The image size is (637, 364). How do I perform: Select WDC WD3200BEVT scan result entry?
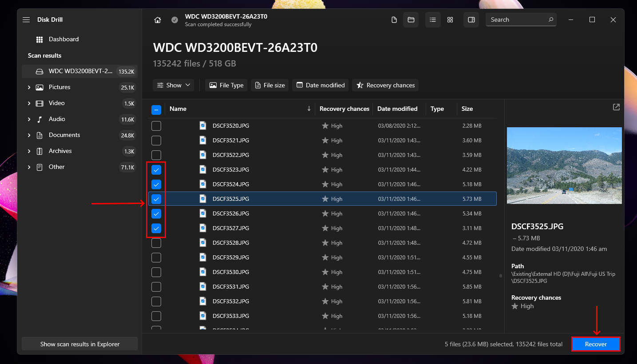tap(80, 71)
